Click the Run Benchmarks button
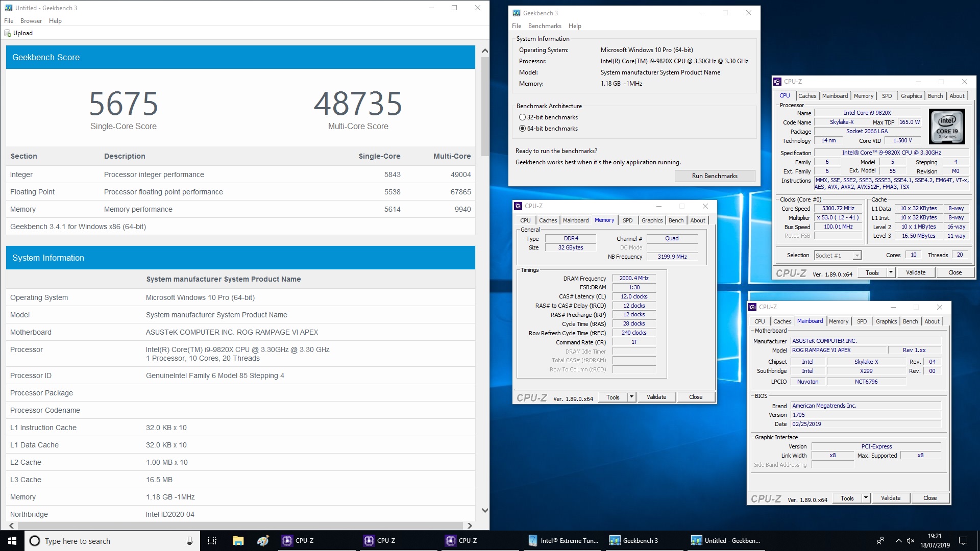980x551 pixels. click(x=715, y=176)
